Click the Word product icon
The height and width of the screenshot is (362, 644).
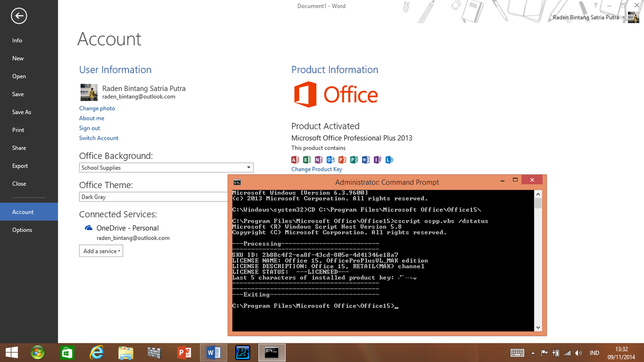(x=366, y=160)
